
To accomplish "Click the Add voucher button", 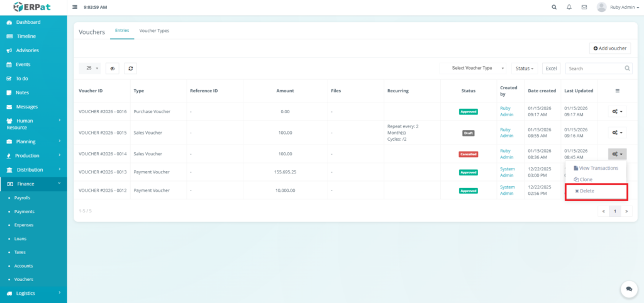I will 610,48.
